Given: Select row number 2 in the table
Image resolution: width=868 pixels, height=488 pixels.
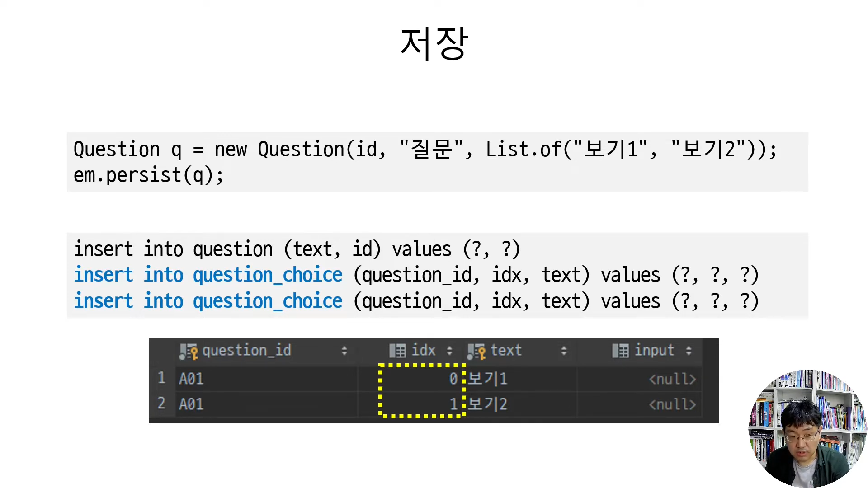Looking at the screenshot, I should pyautogui.click(x=161, y=403).
